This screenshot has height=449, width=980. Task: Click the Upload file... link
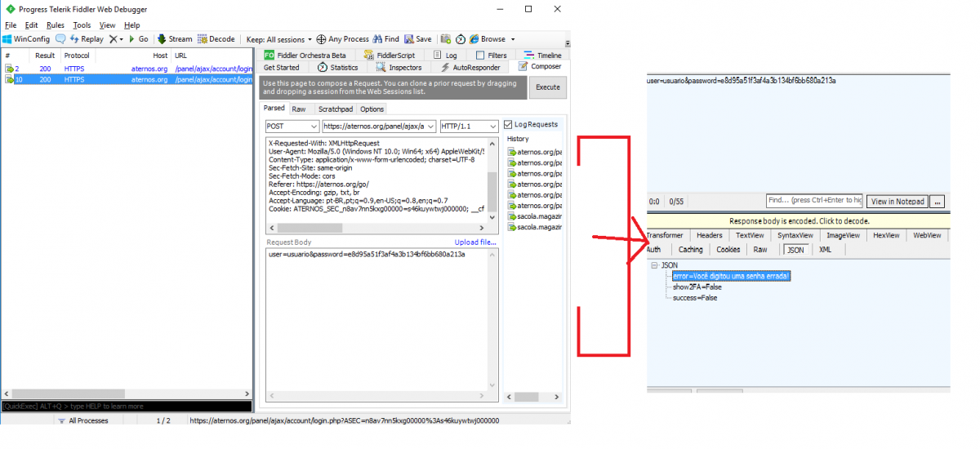[475, 242]
